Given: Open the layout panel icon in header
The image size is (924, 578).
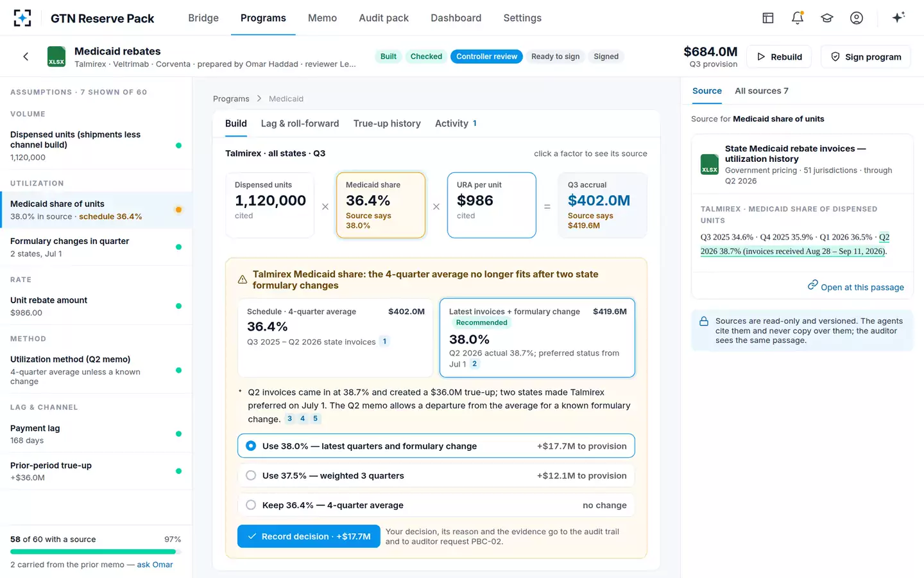Looking at the screenshot, I should pyautogui.click(x=768, y=18).
